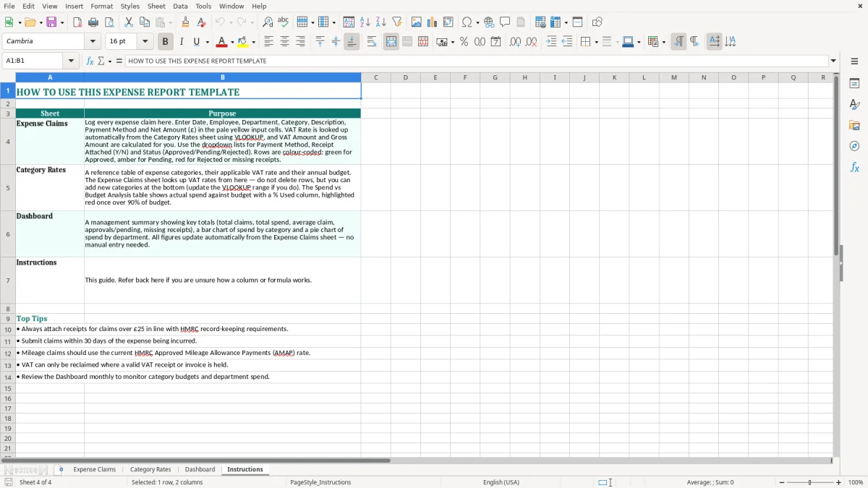
Task: Click the 100% zoom level
Action: [856, 482]
